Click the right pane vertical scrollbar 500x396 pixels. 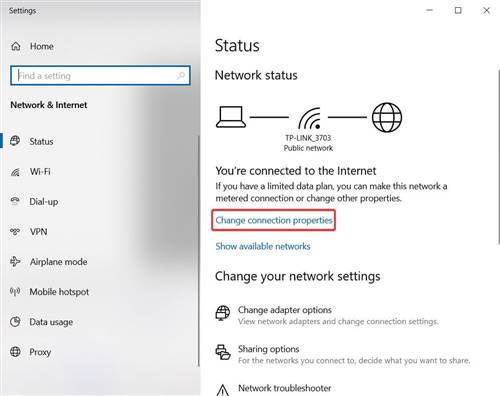click(498, 157)
